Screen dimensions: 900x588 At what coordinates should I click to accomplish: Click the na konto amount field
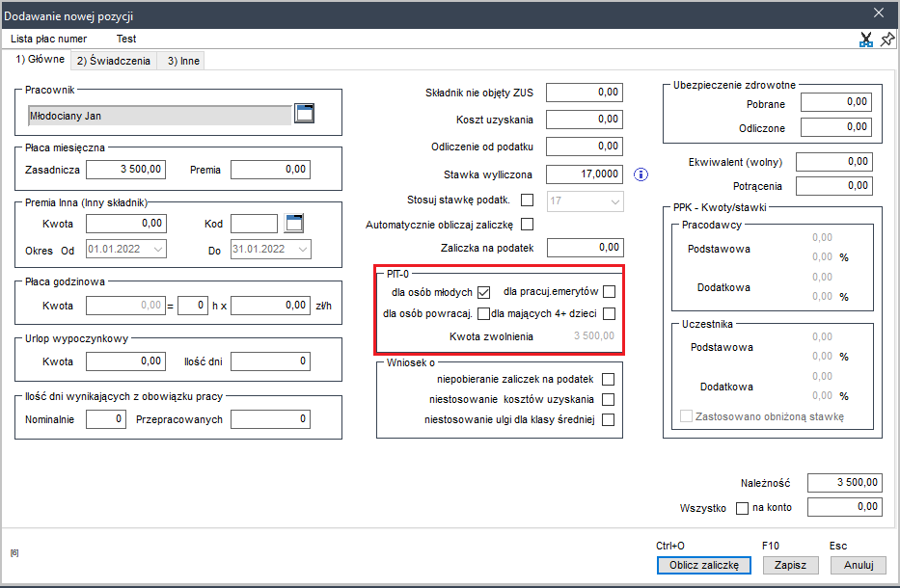[845, 507]
